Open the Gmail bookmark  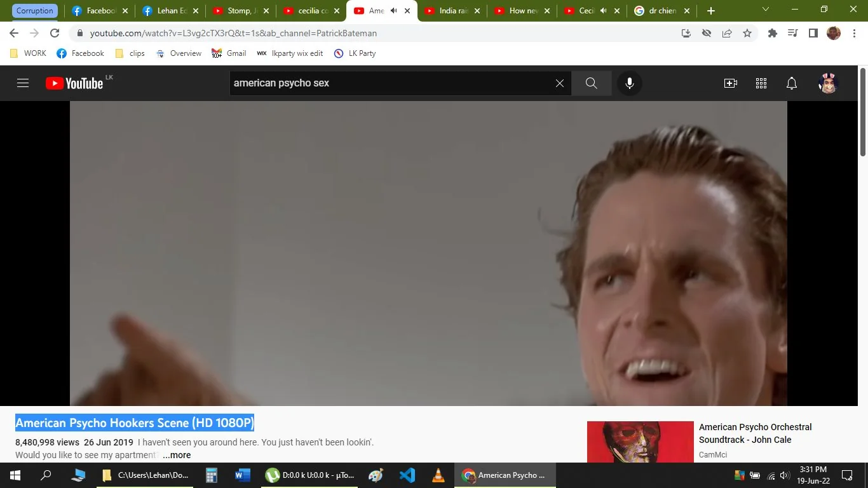tap(229, 53)
